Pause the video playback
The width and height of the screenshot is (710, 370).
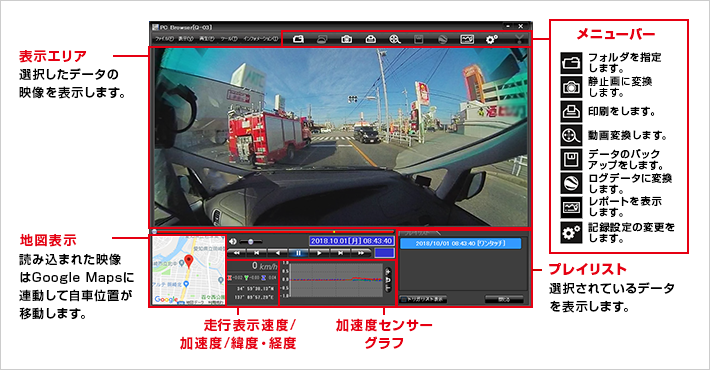[298, 253]
